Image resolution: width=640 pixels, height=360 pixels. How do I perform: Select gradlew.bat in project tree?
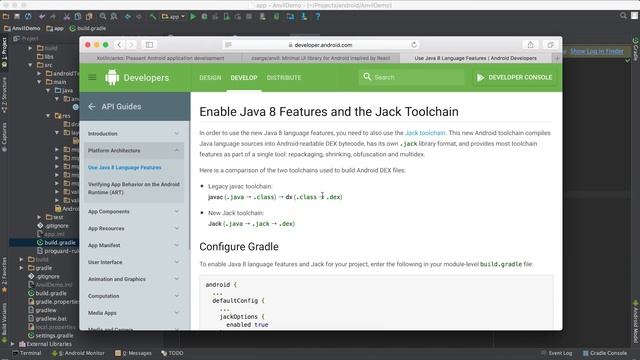click(47, 319)
